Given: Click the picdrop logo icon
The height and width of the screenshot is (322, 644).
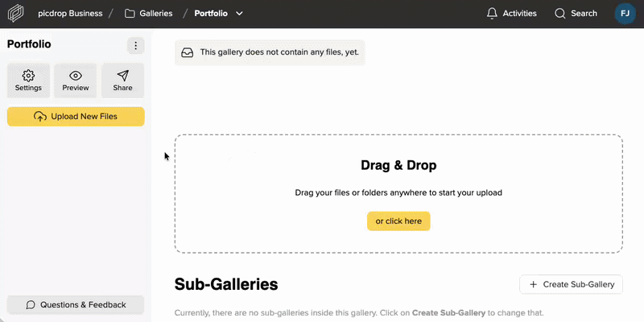Looking at the screenshot, I should tap(16, 14).
